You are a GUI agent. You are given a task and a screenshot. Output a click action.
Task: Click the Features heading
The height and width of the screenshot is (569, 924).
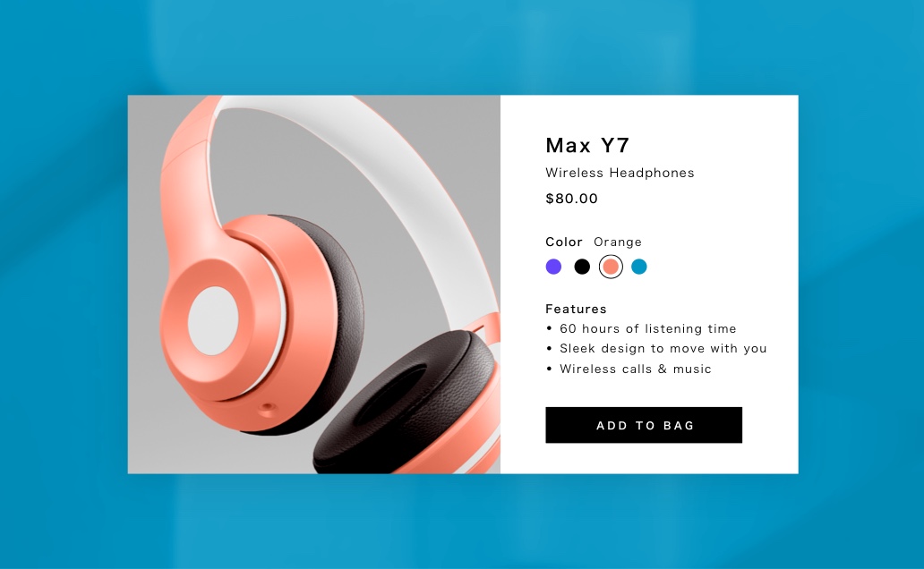tap(576, 309)
